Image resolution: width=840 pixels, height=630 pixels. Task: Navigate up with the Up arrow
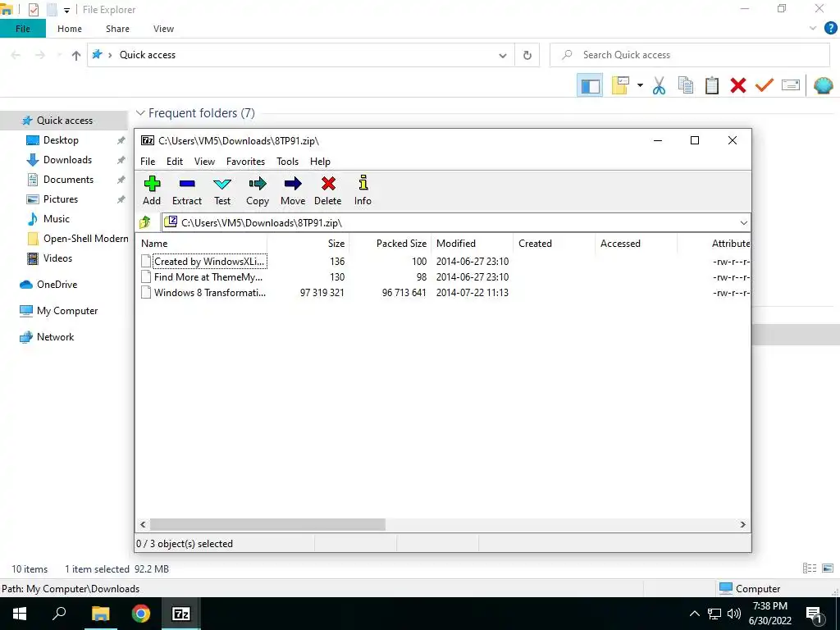pyautogui.click(x=76, y=55)
